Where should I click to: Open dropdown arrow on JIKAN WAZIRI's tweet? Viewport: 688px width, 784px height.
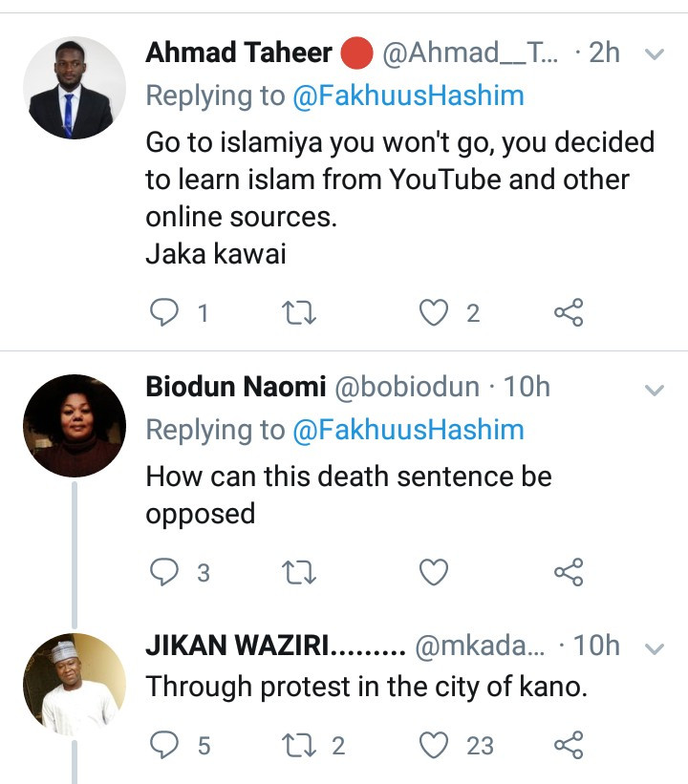[x=655, y=649]
